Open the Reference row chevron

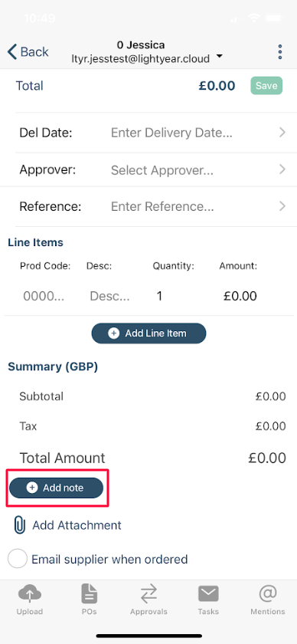point(282,205)
